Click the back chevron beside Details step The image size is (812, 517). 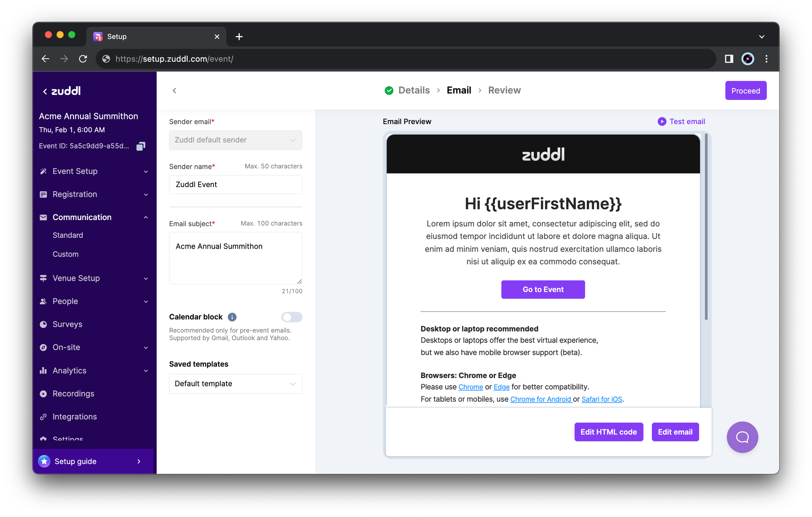[x=175, y=90]
